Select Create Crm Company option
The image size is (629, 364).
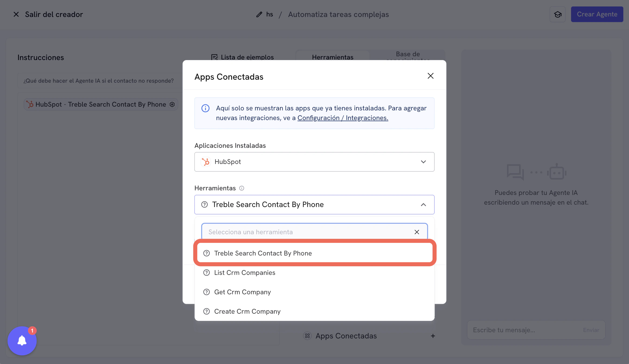pos(314,311)
